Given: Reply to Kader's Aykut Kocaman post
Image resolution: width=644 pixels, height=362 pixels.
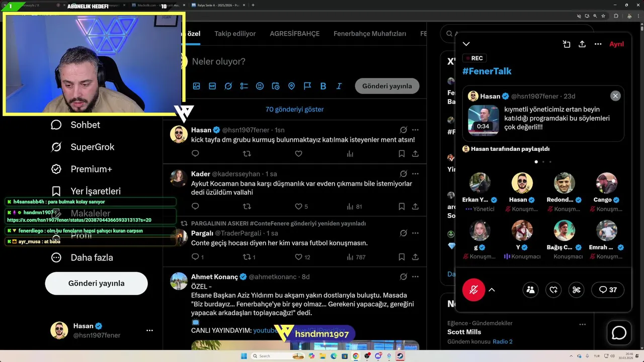Looking at the screenshot, I should pyautogui.click(x=195, y=206).
